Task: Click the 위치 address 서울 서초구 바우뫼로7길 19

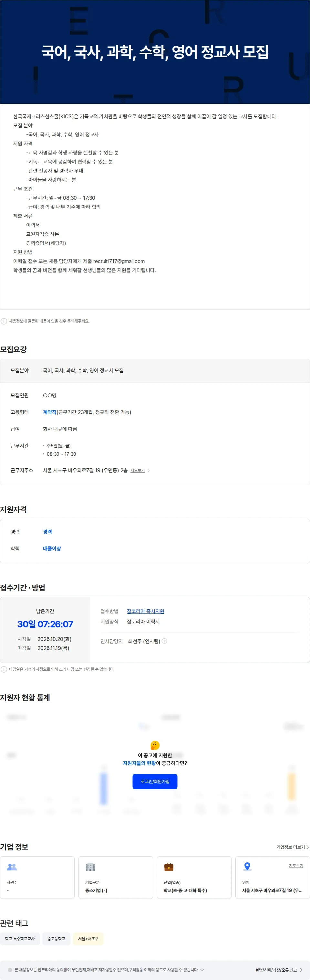Action: tap(273, 890)
